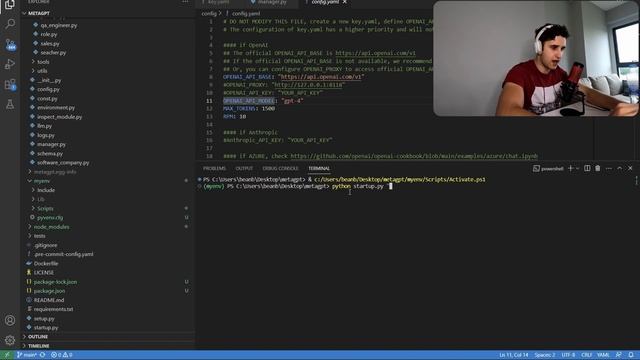Open the launch profile dropdown arrow

578,169
